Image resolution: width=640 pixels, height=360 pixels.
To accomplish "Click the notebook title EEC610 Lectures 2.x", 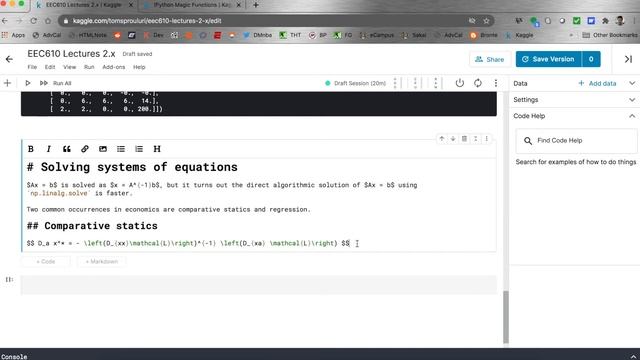I will 71,54.
